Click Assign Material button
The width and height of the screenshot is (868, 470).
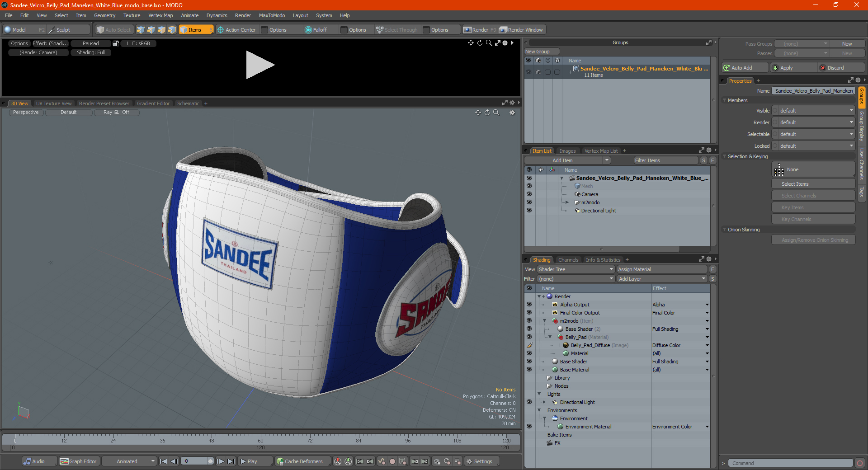[662, 269]
